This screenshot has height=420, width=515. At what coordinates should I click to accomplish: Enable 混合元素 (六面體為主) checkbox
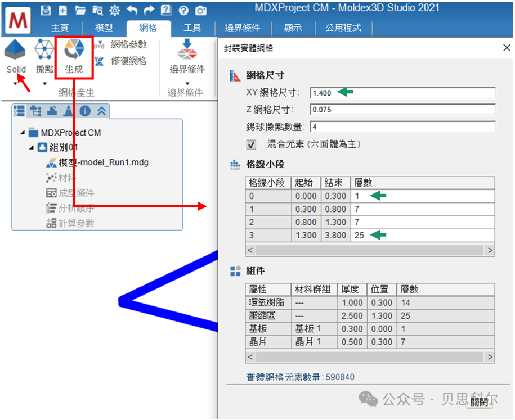pyautogui.click(x=251, y=144)
